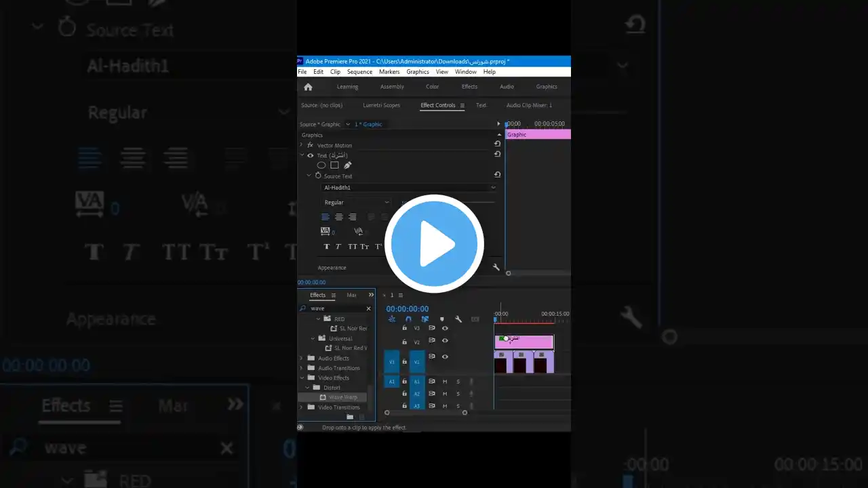Viewport: 868px width, 488px height.
Task: Switch to the Color workspace
Action: [432, 87]
